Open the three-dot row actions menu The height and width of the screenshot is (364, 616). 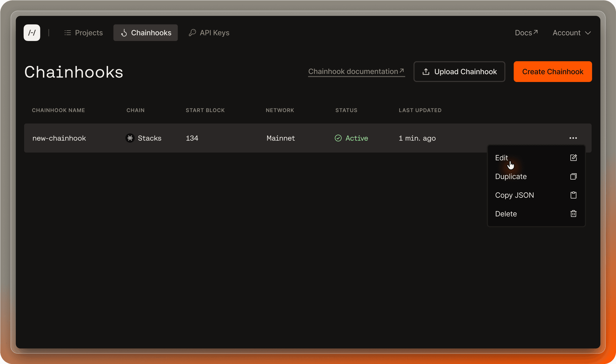coord(573,138)
